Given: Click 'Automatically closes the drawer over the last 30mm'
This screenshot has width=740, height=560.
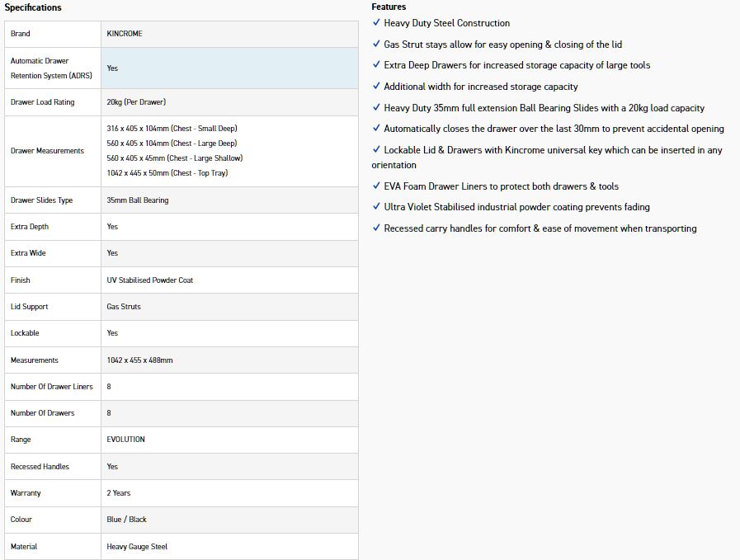Looking at the screenshot, I should tap(554, 129).
